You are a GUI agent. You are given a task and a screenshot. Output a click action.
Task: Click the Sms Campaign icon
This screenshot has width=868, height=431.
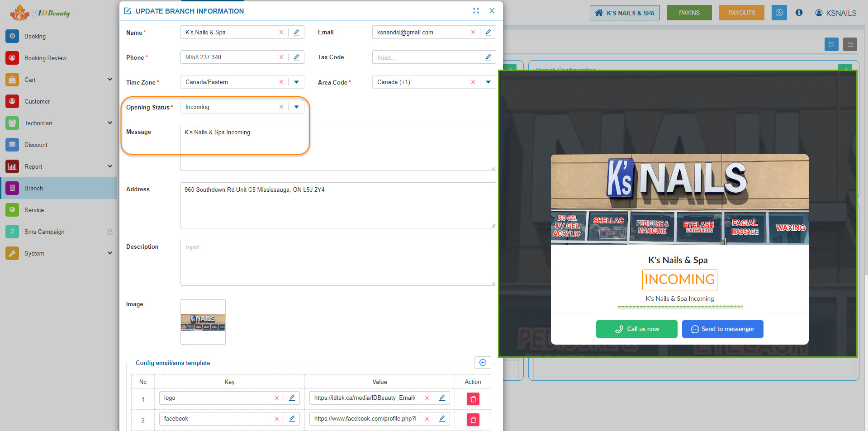(x=12, y=232)
